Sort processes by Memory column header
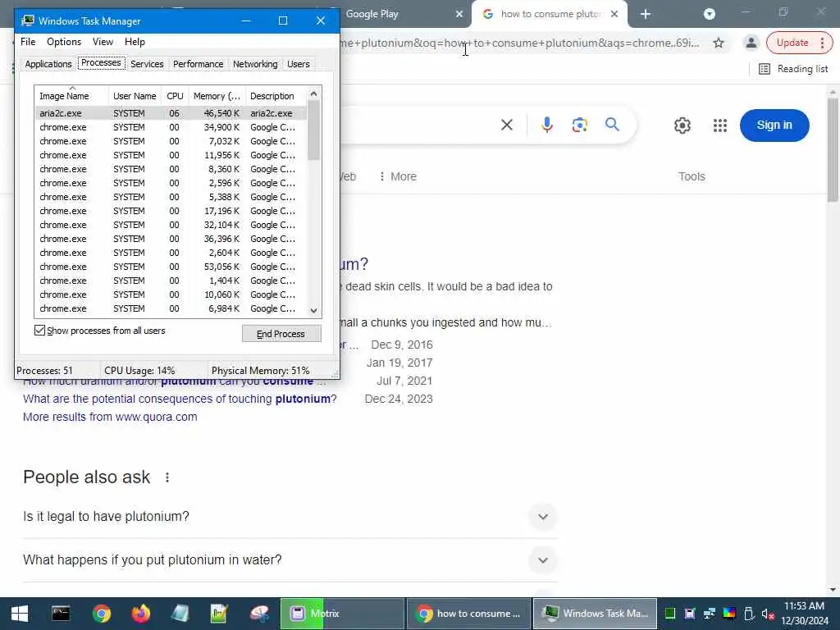Screen dimensions: 840x630 coord(217,96)
